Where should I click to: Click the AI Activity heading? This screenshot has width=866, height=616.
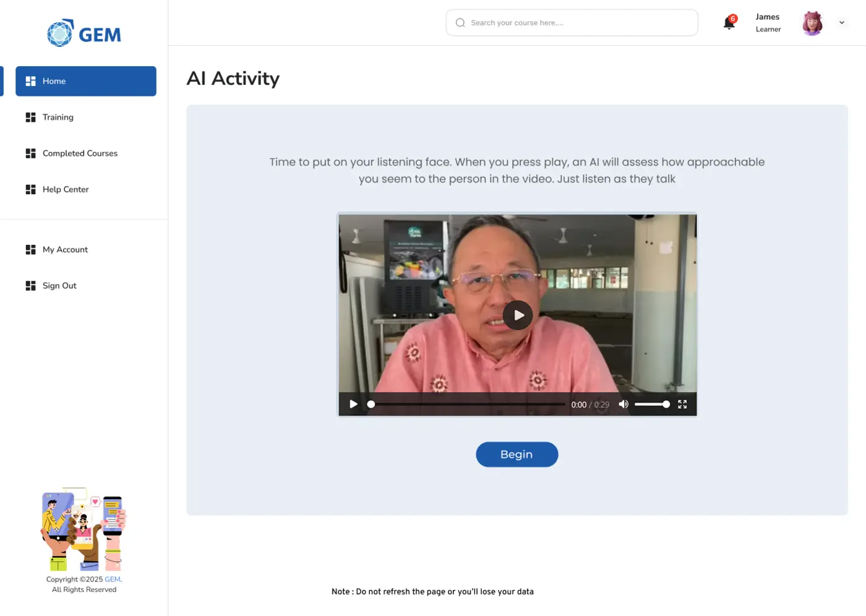pyautogui.click(x=233, y=79)
